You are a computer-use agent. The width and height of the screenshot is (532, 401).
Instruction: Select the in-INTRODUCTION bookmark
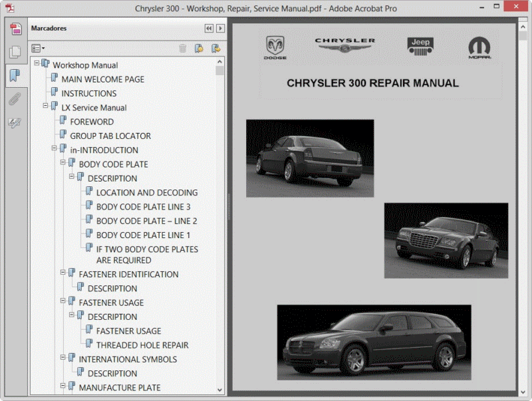click(104, 150)
